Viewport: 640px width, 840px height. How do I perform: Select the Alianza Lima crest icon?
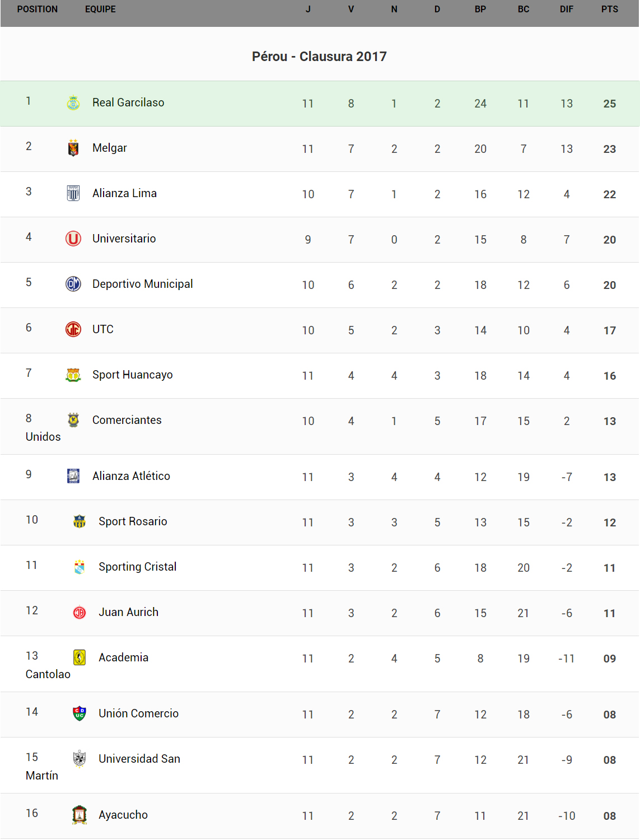pyautogui.click(x=73, y=193)
